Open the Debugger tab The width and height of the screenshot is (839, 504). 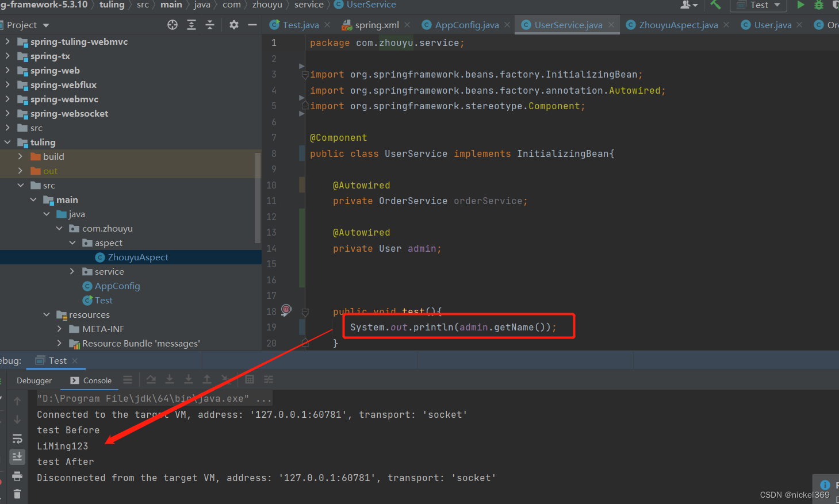click(34, 380)
